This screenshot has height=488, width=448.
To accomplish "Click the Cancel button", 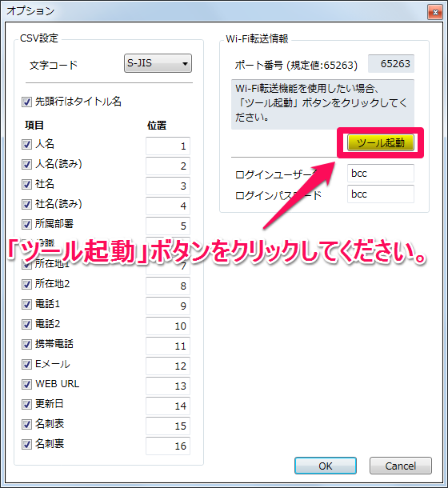I will coord(400,466).
